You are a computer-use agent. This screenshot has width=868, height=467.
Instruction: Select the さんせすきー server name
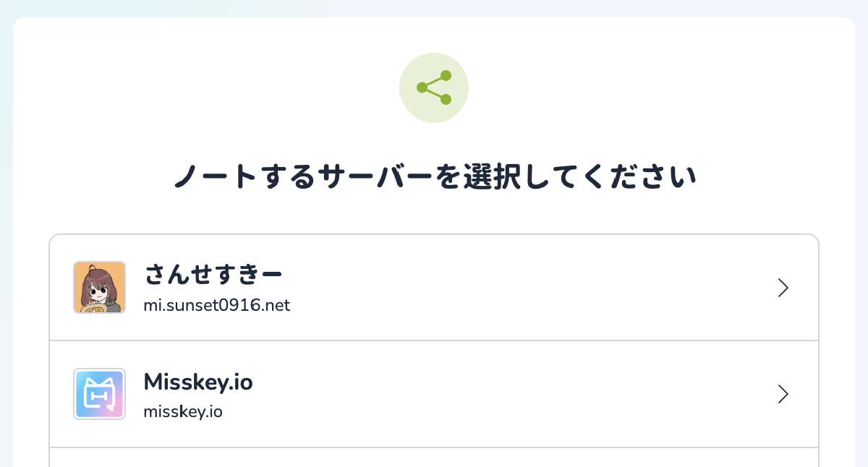tap(213, 275)
